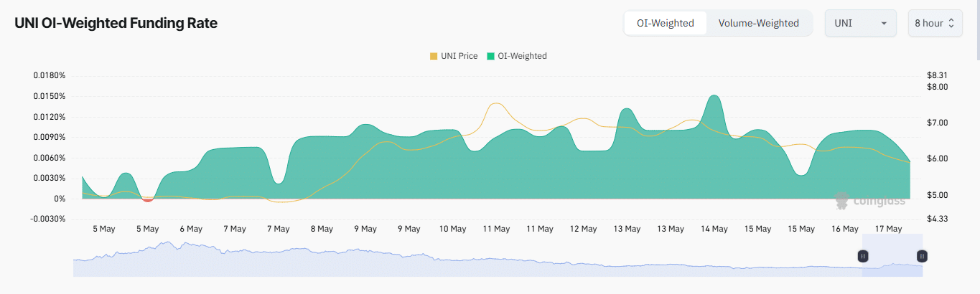Click the right range slider handle icon
This screenshot has width=980, height=294.
pos(922,256)
